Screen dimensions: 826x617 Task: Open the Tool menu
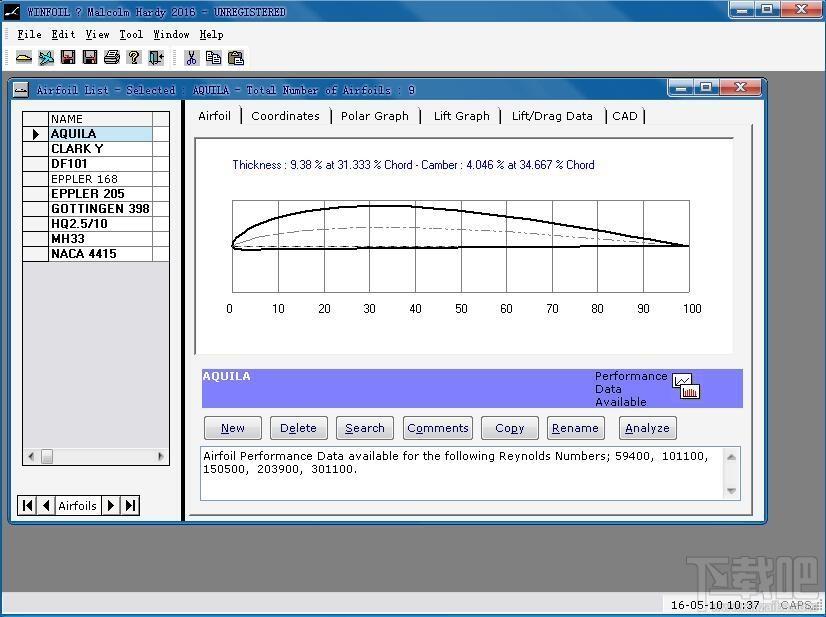131,34
